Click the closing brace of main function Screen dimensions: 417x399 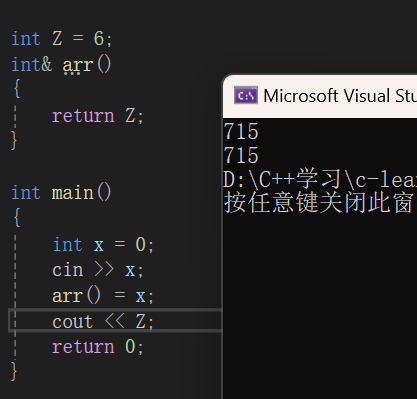point(14,371)
